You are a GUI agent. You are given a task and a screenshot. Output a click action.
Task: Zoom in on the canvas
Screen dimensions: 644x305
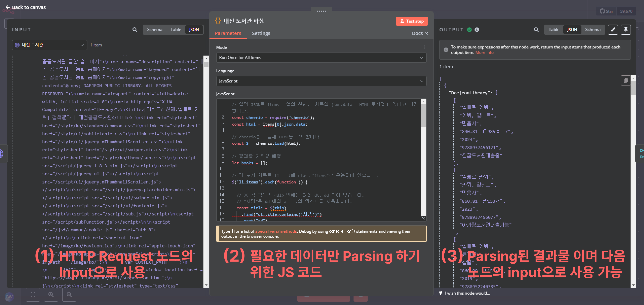pyautogui.click(x=51, y=295)
